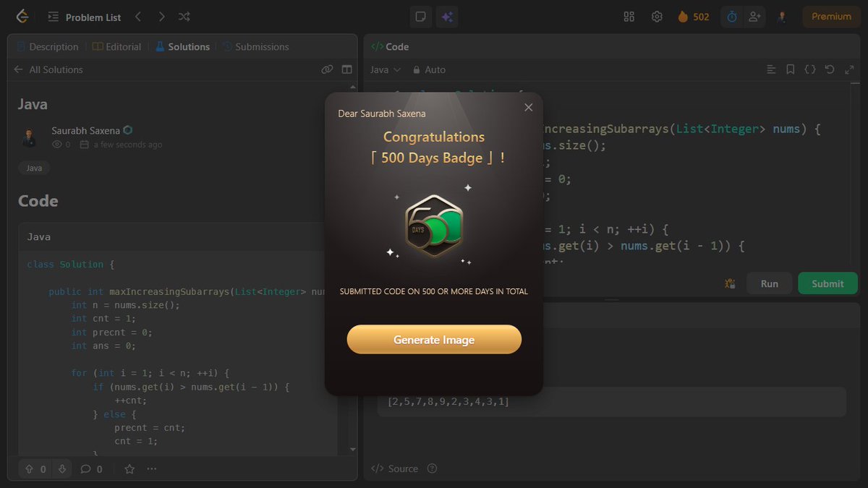Click the help icon beside Source
The image size is (868, 488).
pos(433,468)
